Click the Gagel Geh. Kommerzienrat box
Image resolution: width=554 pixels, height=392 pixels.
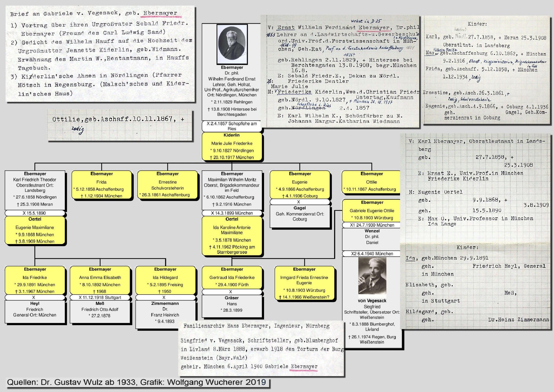(x=300, y=216)
